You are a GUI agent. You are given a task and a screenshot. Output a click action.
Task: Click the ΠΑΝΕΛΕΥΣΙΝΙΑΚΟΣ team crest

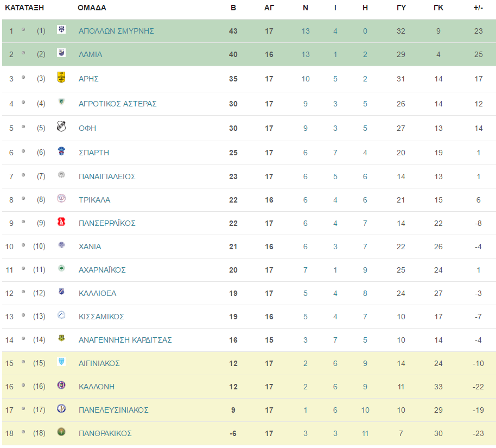(x=61, y=408)
